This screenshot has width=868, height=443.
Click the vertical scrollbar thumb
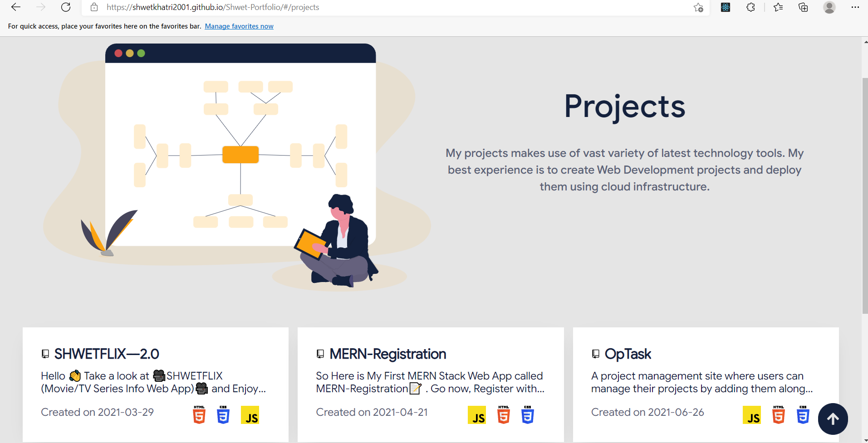(x=865, y=195)
